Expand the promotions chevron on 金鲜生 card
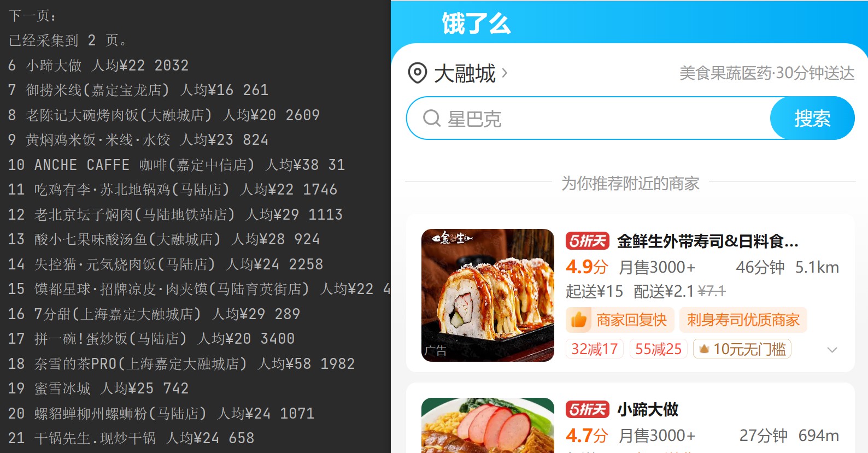Screen dimensions: 868x453 click(x=832, y=350)
